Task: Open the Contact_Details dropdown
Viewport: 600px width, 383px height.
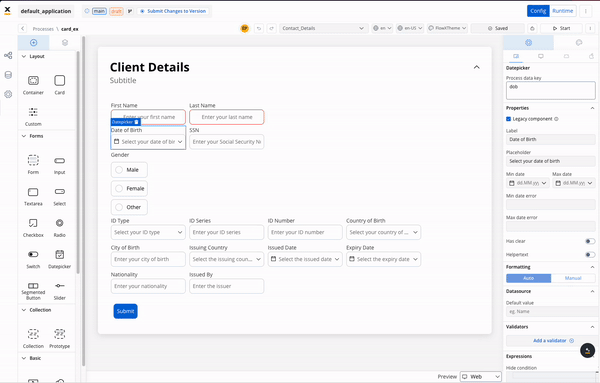Action: [324, 28]
